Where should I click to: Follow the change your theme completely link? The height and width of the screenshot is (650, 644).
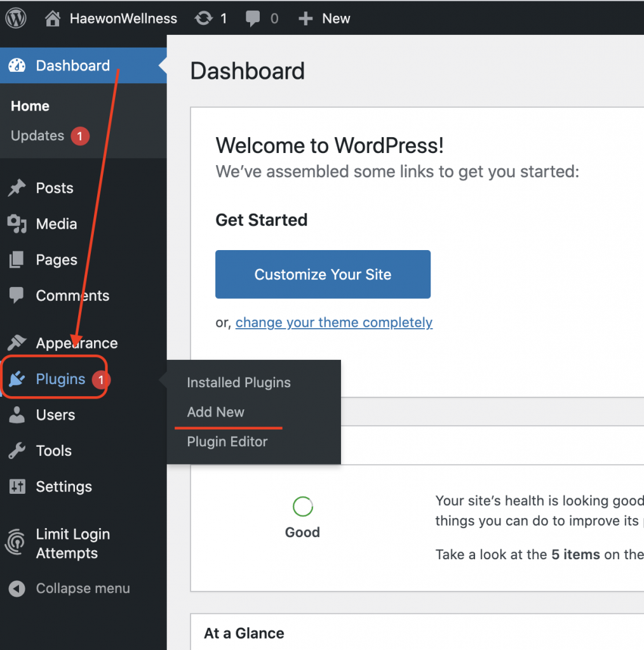coord(334,322)
